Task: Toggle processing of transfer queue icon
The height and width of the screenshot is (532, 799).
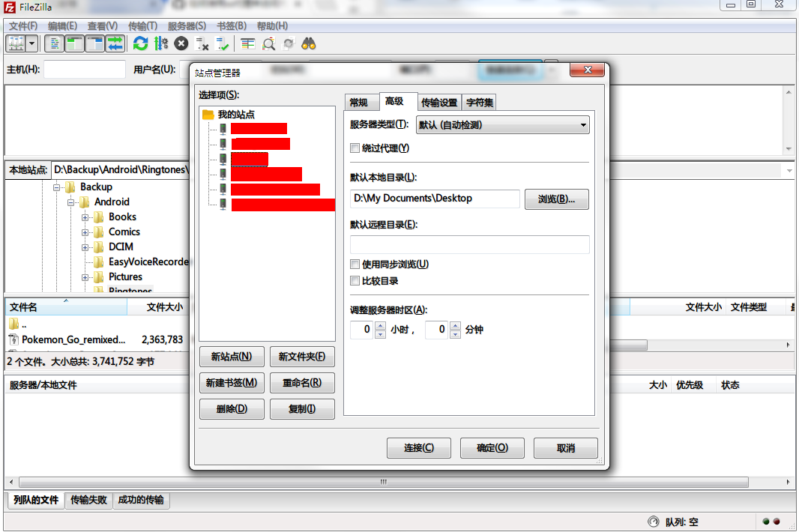Action: point(161,43)
